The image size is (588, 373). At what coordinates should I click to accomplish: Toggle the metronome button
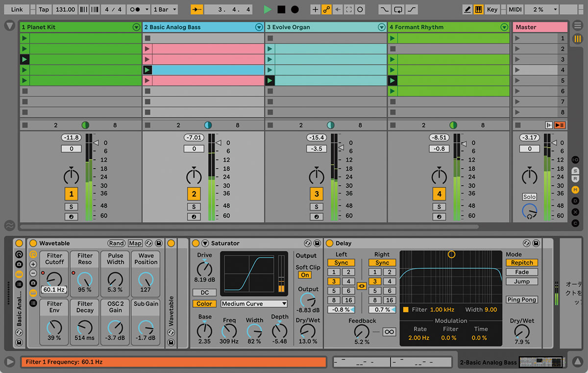point(138,9)
